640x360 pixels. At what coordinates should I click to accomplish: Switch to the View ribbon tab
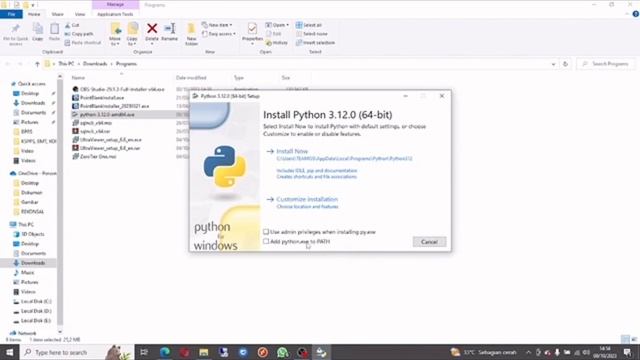click(80, 14)
